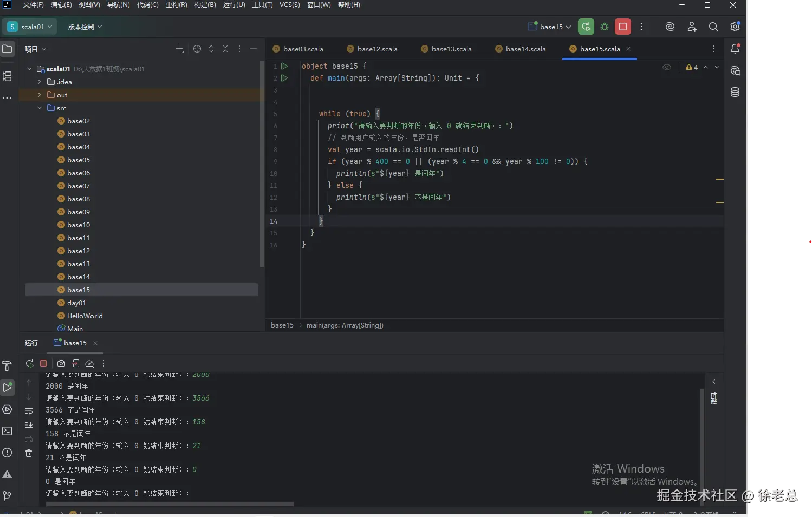812x517 pixels.
Task: Open the 构建(B) menu
Action: click(x=205, y=5)
